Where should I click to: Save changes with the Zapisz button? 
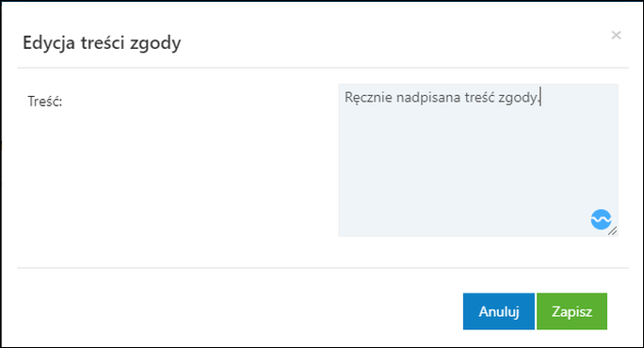point(572,311)
